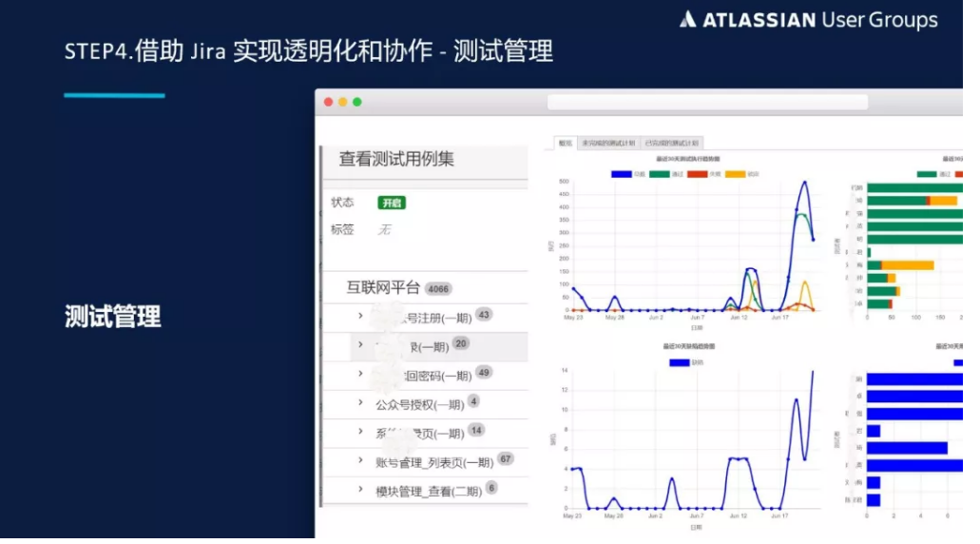Toggle green 通过 legend swatch in trend chart

click(660, 174)
